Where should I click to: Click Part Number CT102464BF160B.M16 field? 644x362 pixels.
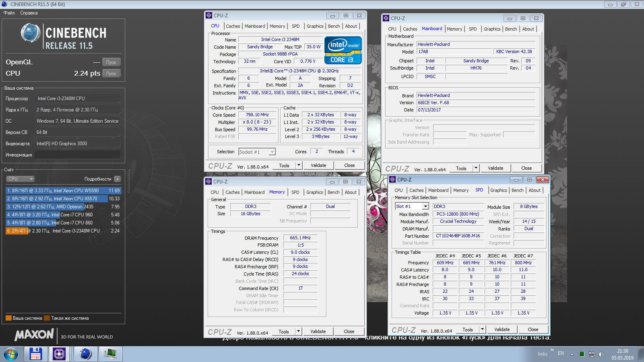(458, 236)
